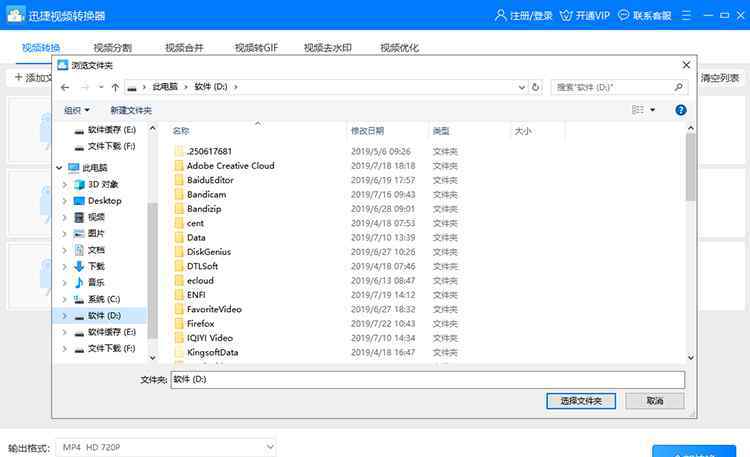Click 此电脑 in the address path
Image resolution: width=750 pixels, height=457 pixels.
click(165, 87)
